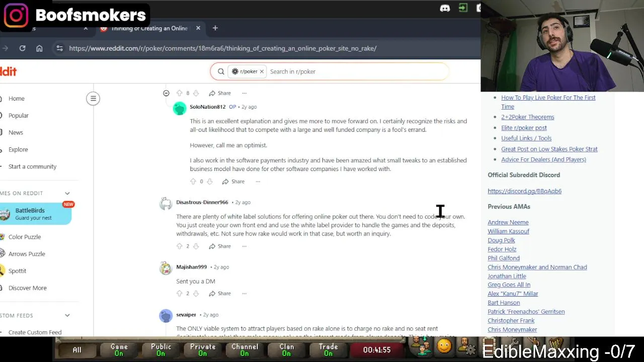Reload the Reddit page
This screenshot has height=362, width=644.
[x=22, y=48]
